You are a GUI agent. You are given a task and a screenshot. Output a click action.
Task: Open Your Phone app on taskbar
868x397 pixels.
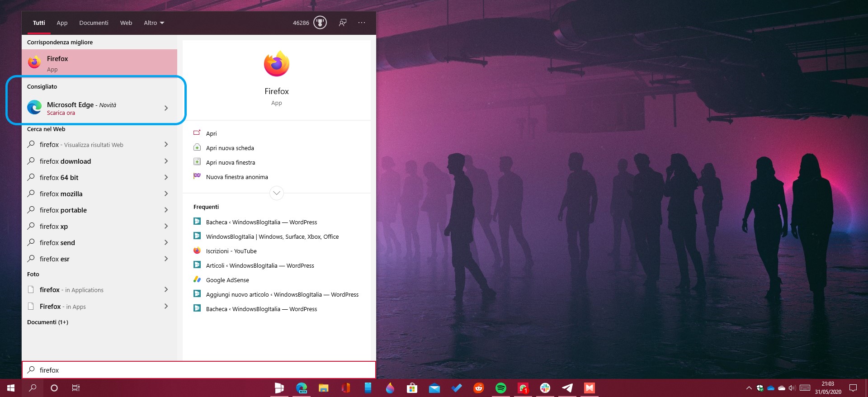[368, 388]
